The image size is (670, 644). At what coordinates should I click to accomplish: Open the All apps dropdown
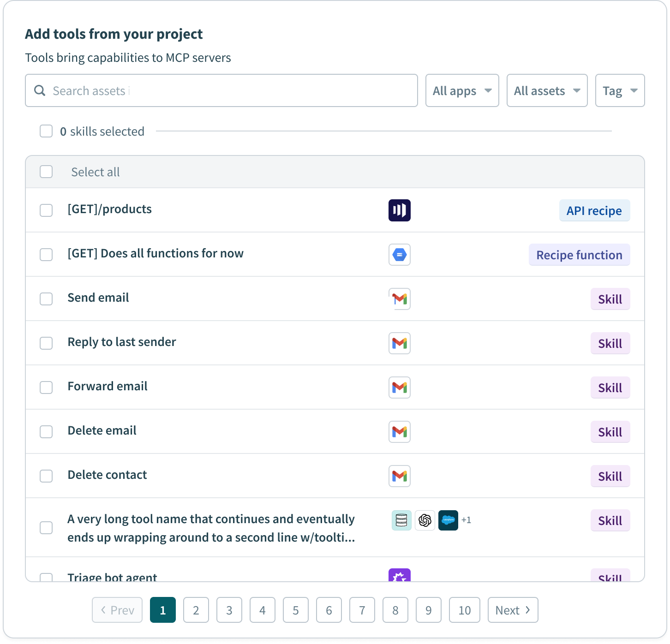[462, 90]
